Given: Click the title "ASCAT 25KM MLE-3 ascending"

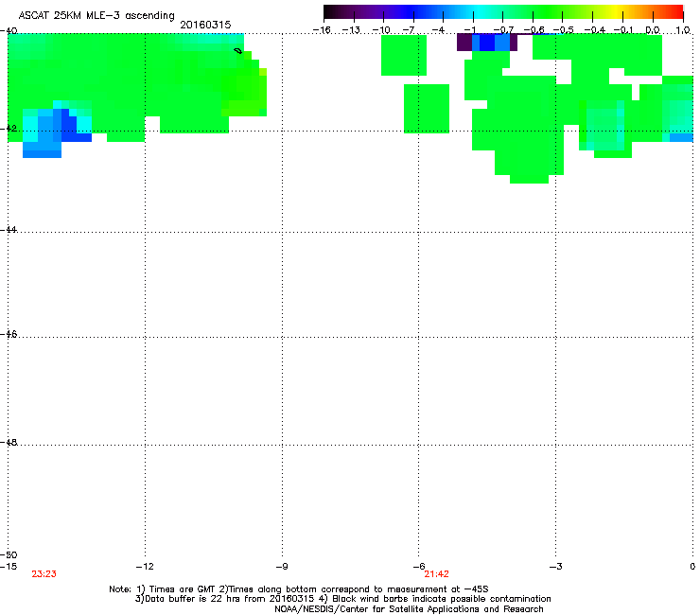Looking at the screenshot, I should [96, 16].
